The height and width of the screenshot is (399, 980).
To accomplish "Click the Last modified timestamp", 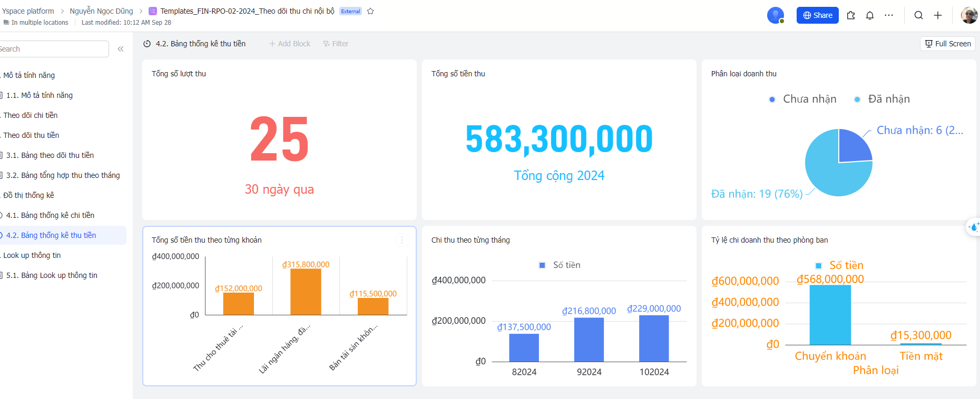I will click(x=126, y=23).
